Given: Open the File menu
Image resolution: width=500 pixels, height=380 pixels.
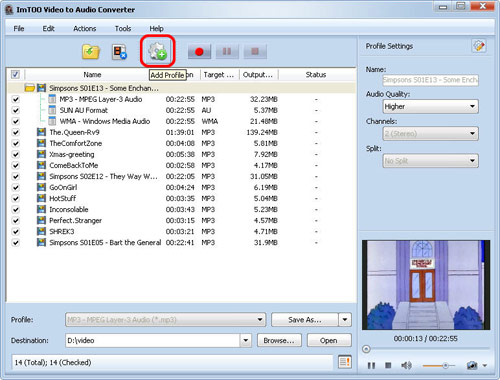Looking at the screenshot, I should tap(19, 28).
